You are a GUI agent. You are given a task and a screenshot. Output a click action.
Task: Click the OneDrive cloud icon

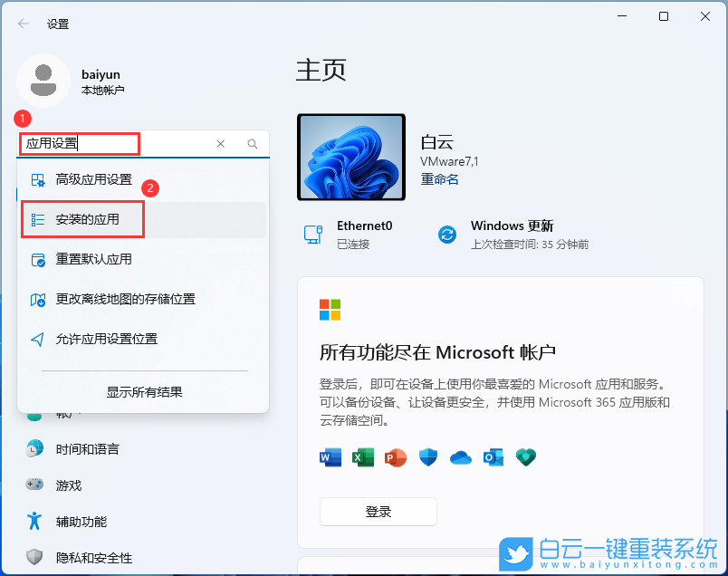461,457
